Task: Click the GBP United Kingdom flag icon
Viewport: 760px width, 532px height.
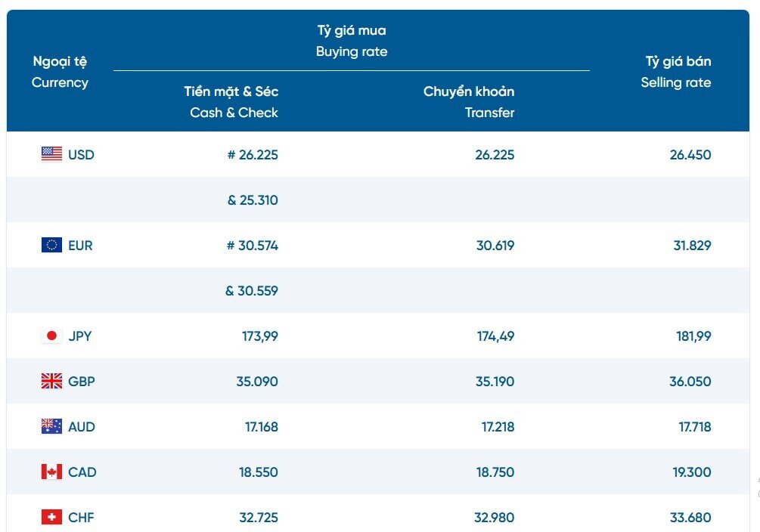Action: [52, 382]
